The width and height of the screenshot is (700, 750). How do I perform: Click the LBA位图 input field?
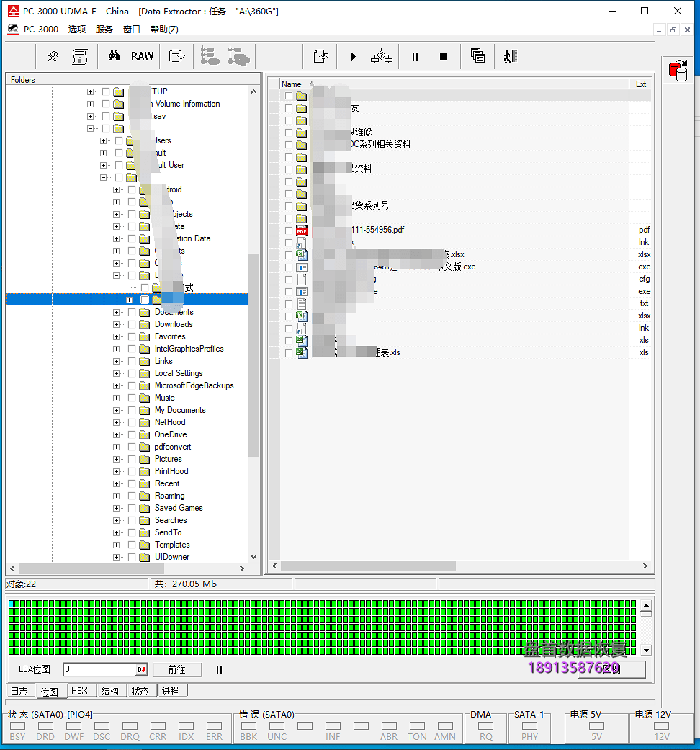point(99,669)
